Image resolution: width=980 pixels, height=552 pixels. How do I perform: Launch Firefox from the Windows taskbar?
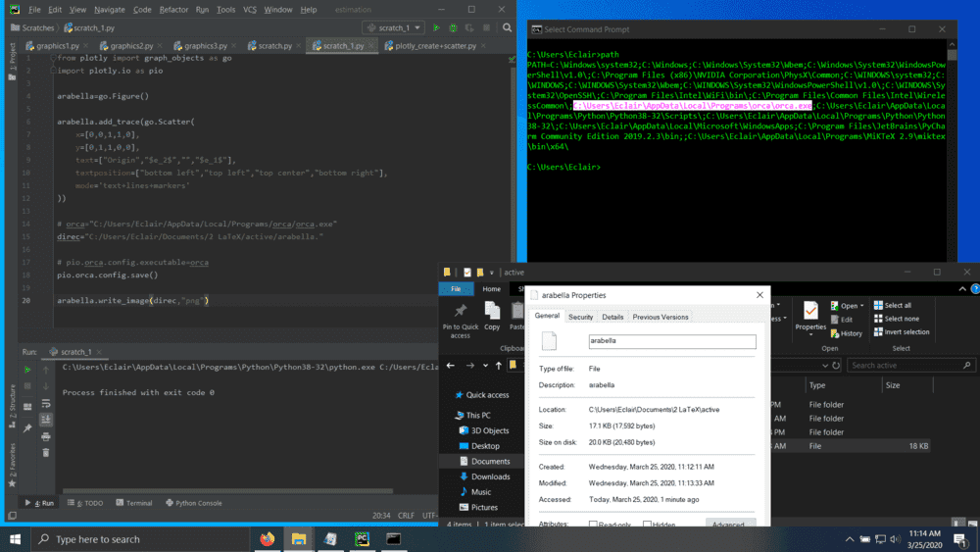tap(267, 539)
